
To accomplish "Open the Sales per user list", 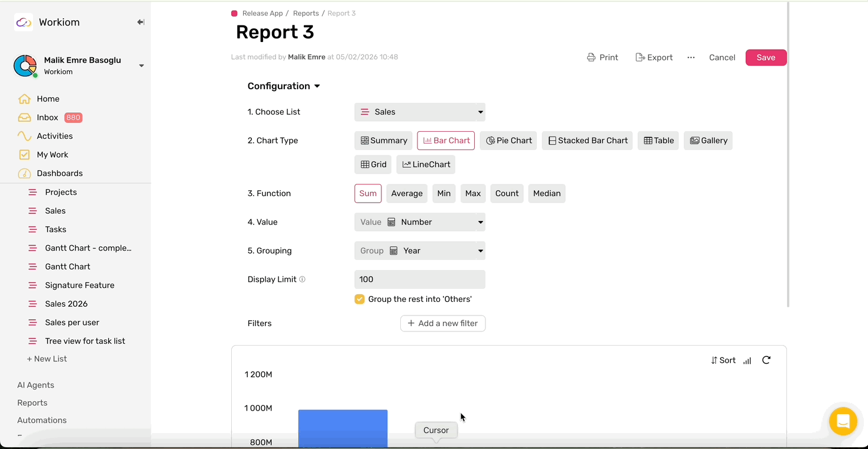I will [72, 323].
